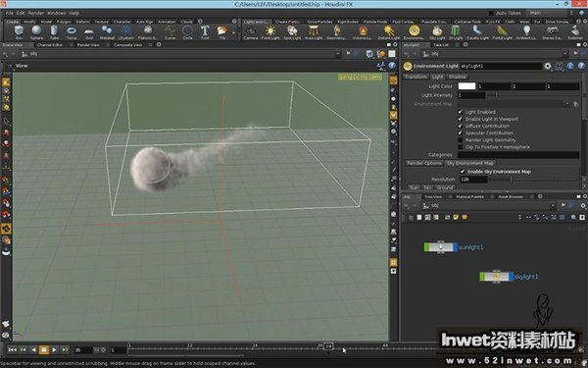This screenshot has height=368, width=588.
Task: Click the sunlight1 node
Action: click(441, 247)
